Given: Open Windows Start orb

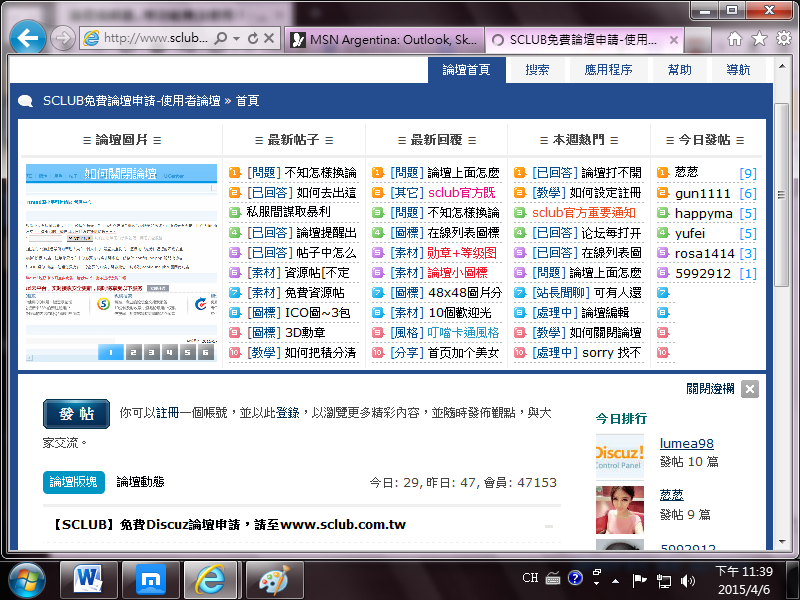Looking at the screenshot, I should (x=26, y=580).
